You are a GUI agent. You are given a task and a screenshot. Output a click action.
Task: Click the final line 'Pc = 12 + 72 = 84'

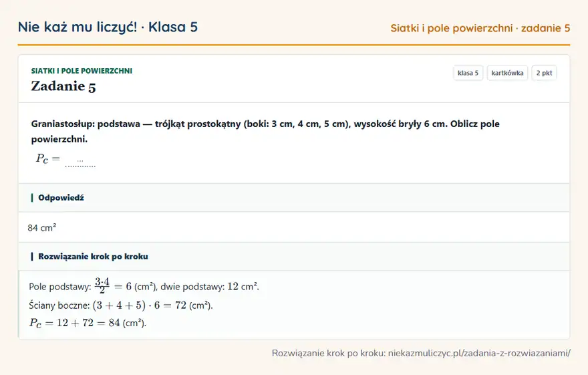point(88,323)
